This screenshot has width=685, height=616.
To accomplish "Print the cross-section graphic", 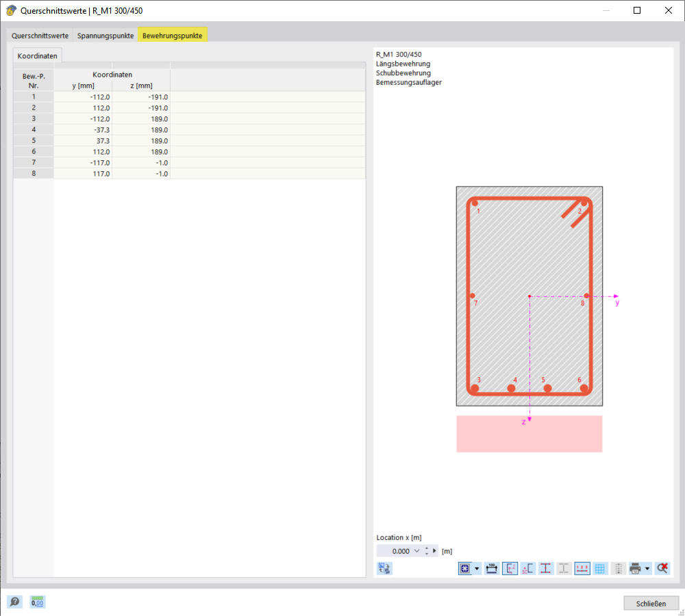I will tap(634, 568).
